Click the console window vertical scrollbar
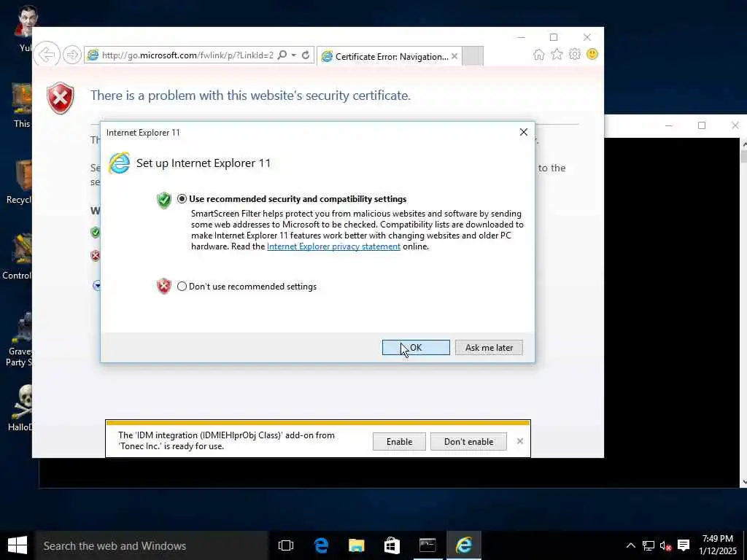 pyautogui.click(x=743, y=313)
